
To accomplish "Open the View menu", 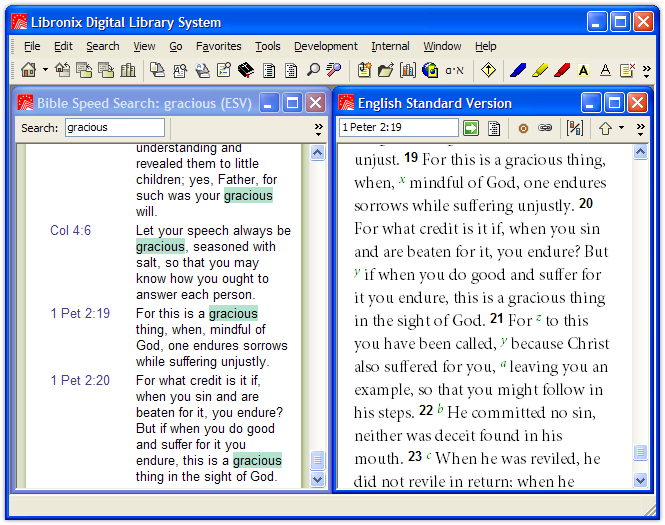I will (144, 46).
